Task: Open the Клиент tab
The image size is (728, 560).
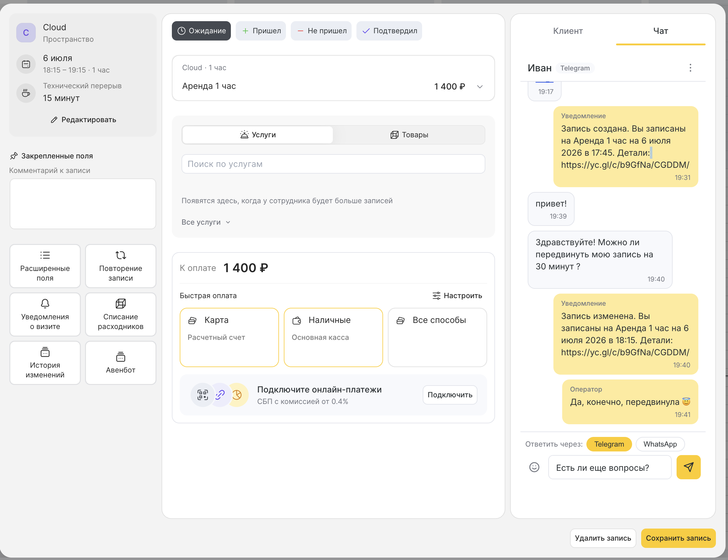Action: coord(568,31)
